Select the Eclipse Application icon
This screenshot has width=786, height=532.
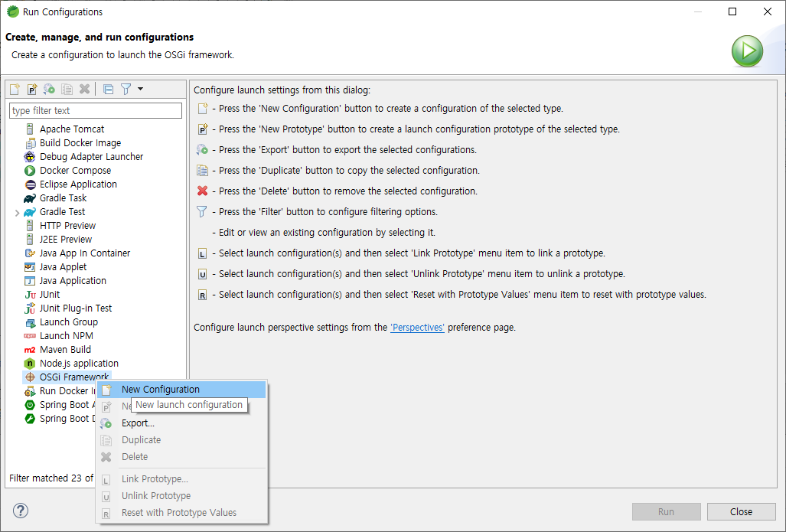point(30,184)
